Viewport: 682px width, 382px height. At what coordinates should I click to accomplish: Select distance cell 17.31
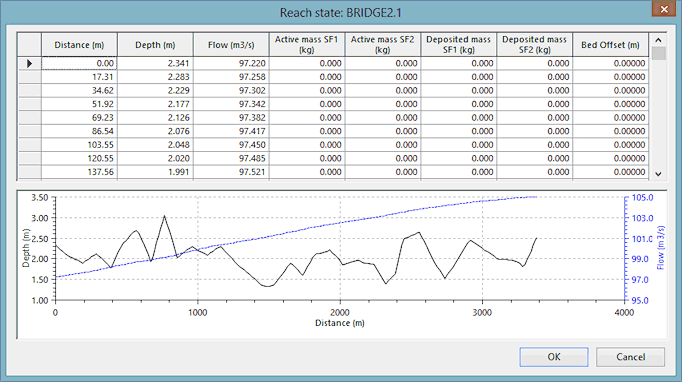pyautogui.click(x=79, y=77)
